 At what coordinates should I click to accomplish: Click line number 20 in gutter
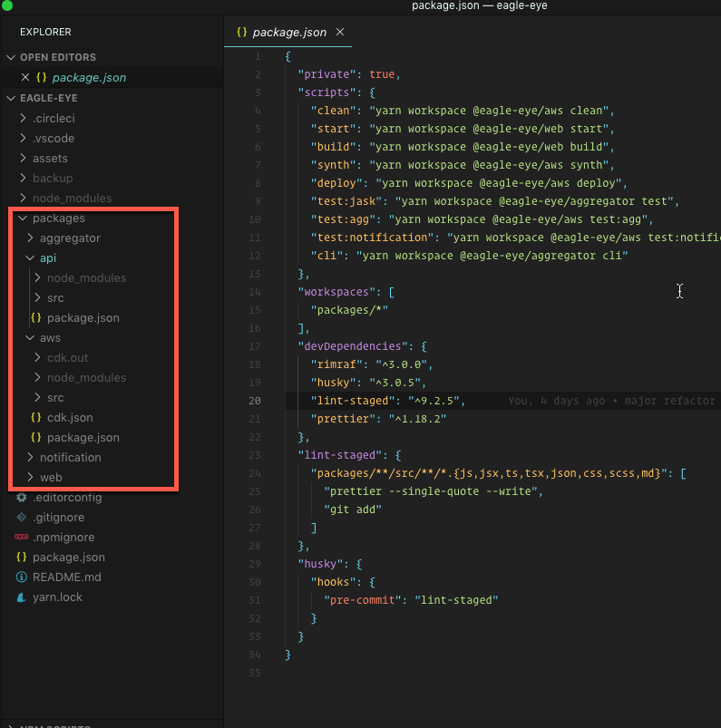point(255,401)
